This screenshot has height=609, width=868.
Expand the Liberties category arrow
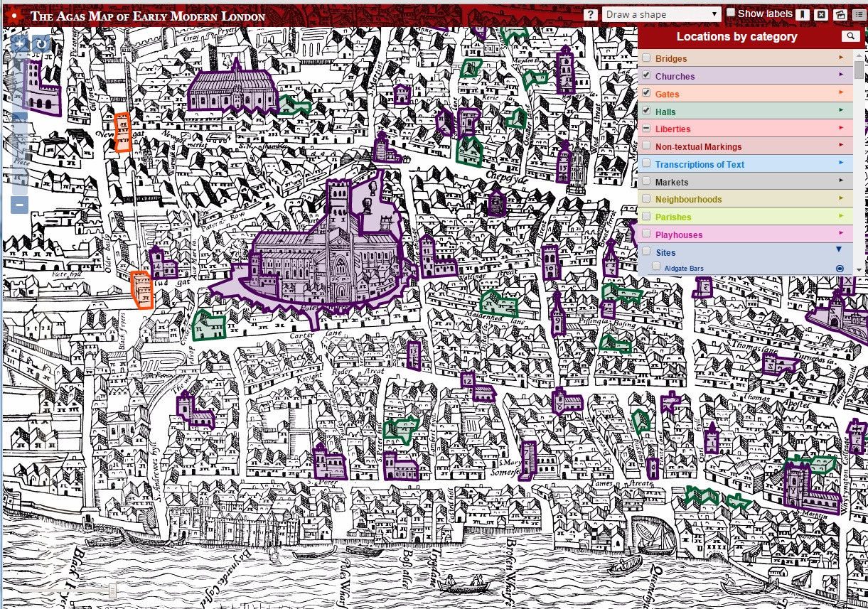tap(842, 128)
